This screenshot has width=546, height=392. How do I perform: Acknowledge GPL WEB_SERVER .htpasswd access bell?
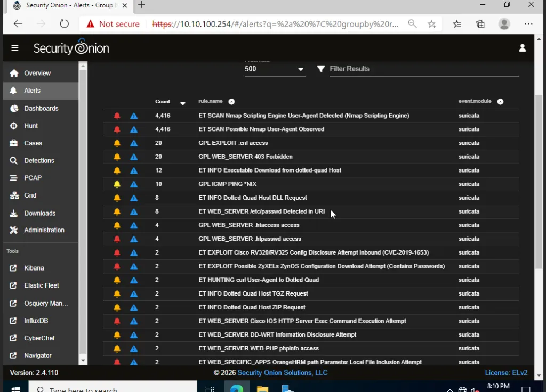(x=117, y=239)
